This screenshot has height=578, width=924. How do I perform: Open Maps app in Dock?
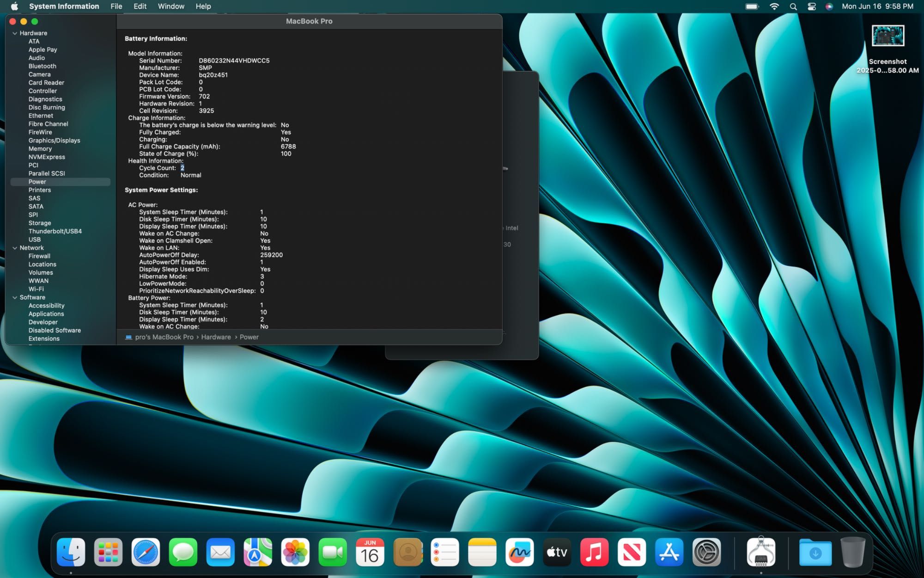coord(258,552)
